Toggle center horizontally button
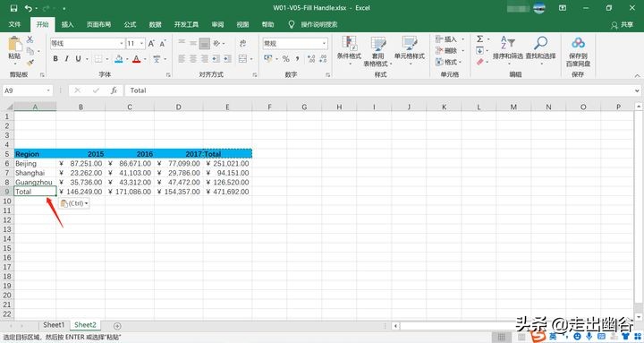This screenshot has width=644, height=343. (x=193, y=59)
